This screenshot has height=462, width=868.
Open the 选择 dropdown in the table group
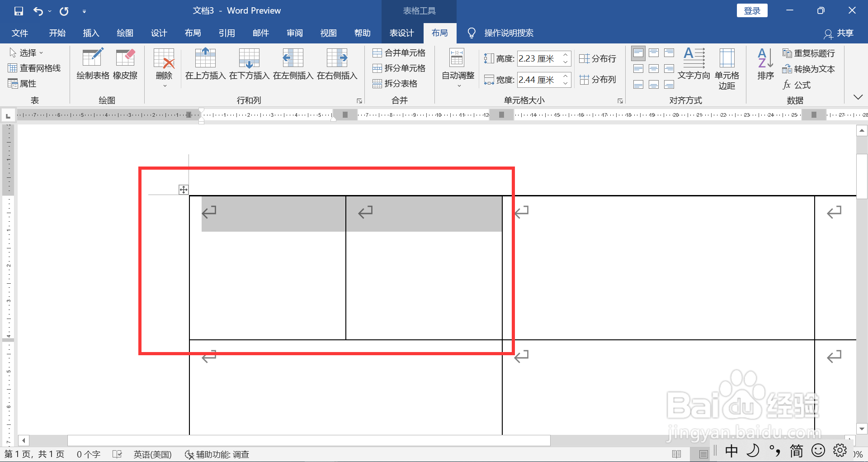[26, 53]
